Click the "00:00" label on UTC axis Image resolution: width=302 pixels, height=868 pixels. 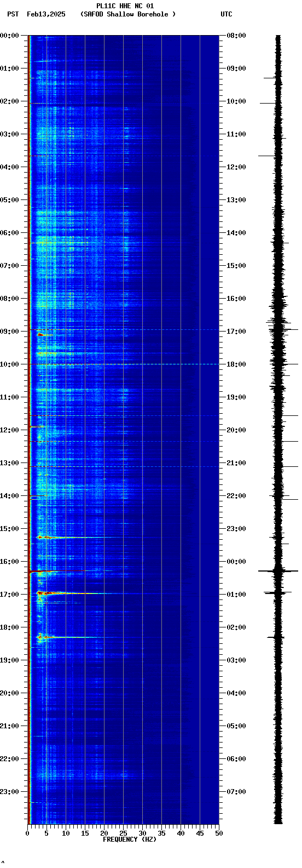point(236,562)
